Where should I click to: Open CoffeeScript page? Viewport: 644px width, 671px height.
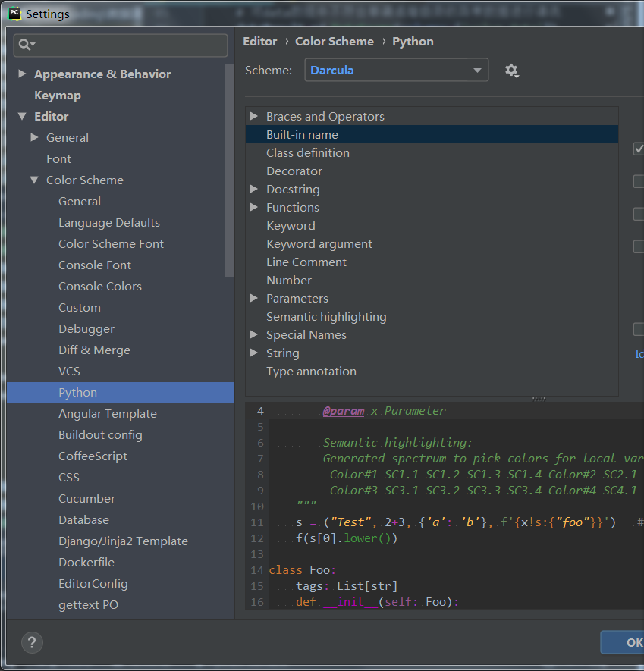[x=93, y=456]
